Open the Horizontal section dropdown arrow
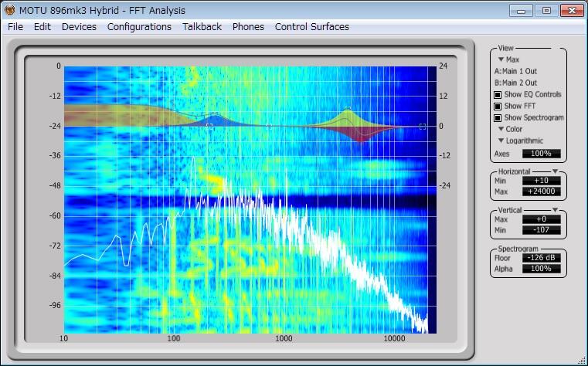Image resolution: width=588 pixels, height=366 pixels. pyautogui.click(x=555, y=171)
